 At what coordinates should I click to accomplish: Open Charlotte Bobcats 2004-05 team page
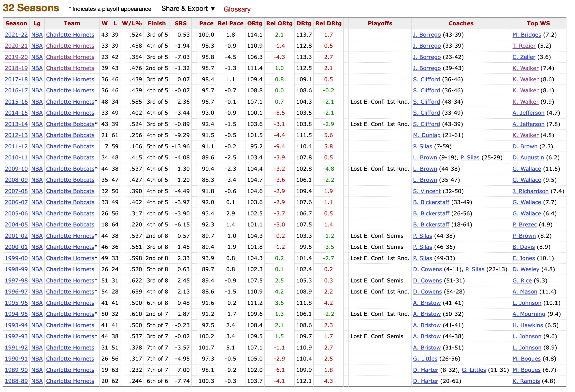point(70,225)
